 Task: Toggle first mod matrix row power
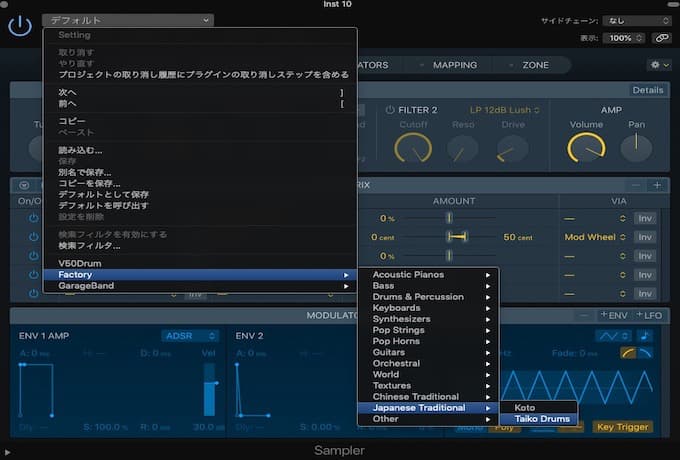pos(33,218)
